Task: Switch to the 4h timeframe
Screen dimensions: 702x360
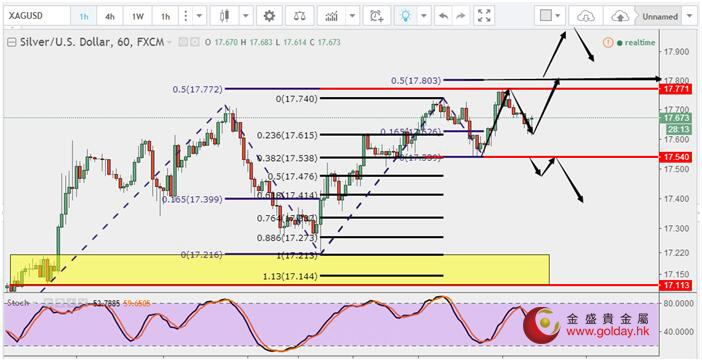Action: (x=110, y=17)
